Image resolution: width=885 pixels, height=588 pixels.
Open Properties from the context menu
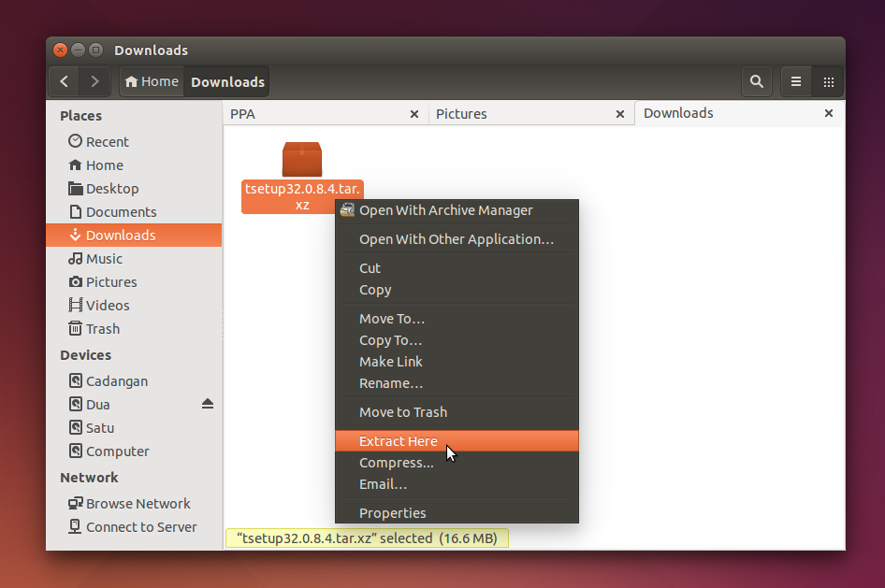pos(457,513)
